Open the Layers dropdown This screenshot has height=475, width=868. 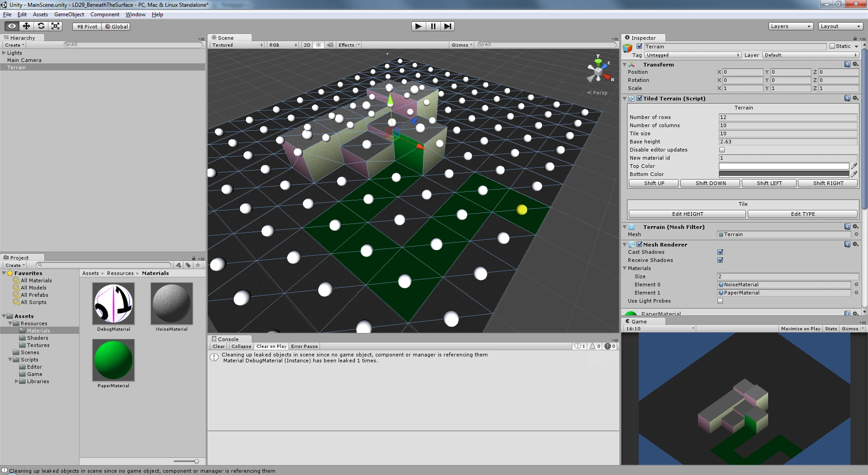(791, 26)
